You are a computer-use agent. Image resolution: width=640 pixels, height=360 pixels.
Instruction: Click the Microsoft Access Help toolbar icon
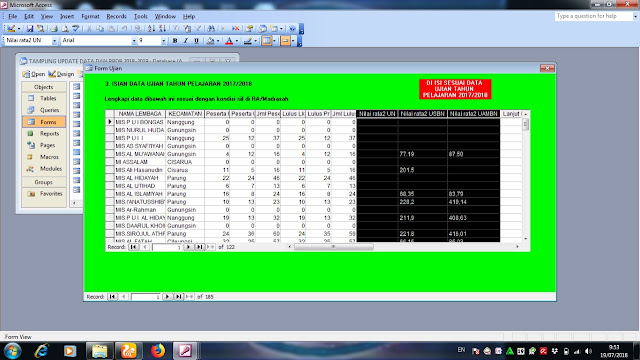pos(292,29)
